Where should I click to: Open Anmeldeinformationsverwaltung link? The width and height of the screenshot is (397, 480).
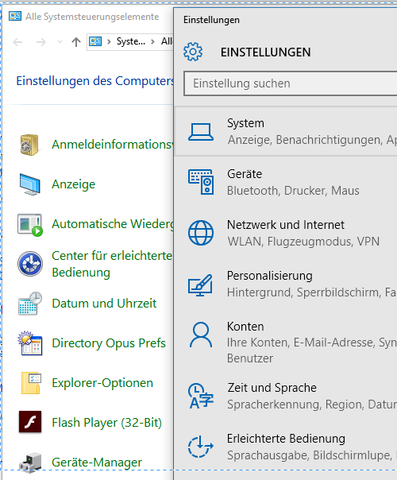coord(112,144)
